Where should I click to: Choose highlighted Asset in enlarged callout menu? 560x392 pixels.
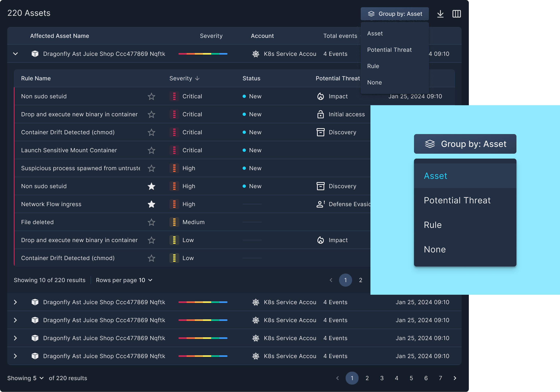pos(465,176)
